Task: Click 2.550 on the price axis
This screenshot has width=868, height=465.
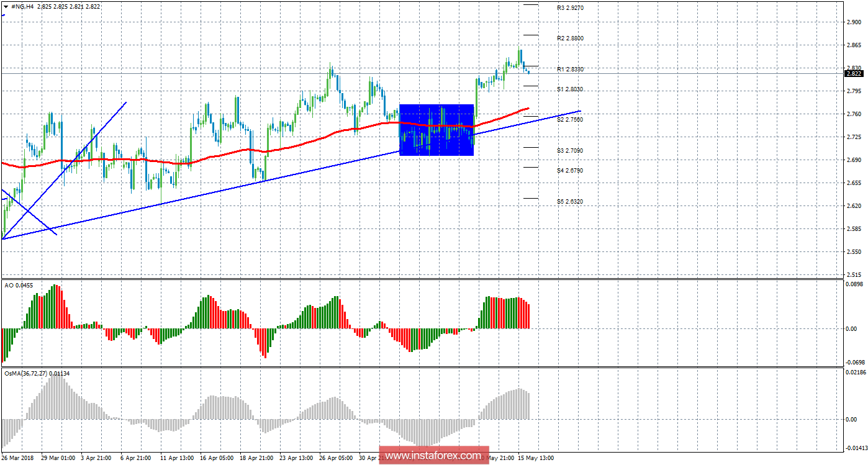Action: coord(854,252)
